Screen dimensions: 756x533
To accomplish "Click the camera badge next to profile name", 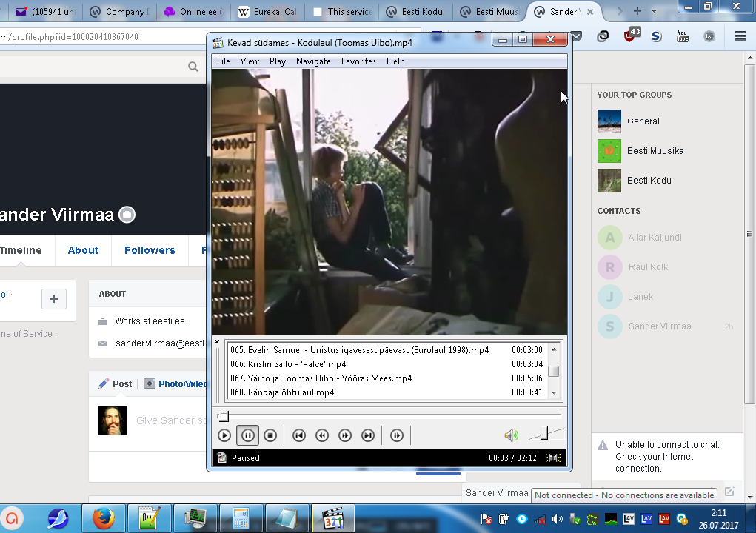I will (x=127, y=215).
